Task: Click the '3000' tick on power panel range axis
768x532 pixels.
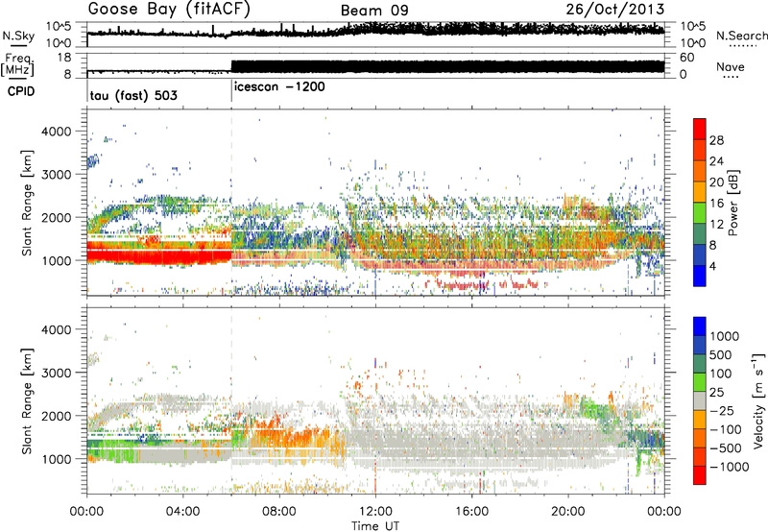Action: click(x=56, y=175)
